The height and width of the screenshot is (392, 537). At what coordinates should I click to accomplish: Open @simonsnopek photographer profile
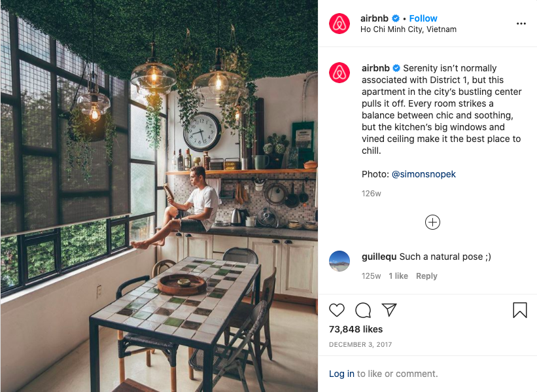(x=423, y=175)
